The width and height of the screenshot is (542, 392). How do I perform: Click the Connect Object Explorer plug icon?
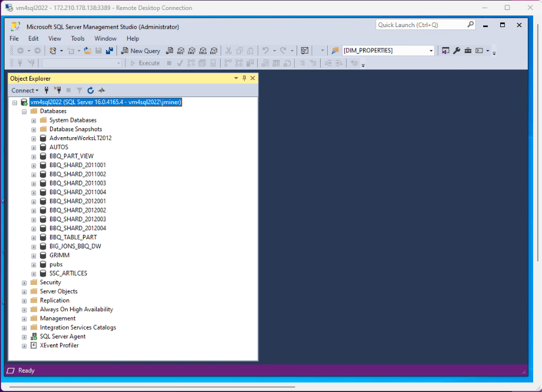[46, 90]
